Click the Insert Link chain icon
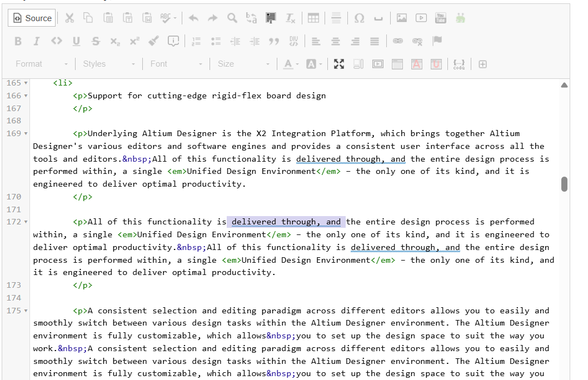 tap(398, 41)
